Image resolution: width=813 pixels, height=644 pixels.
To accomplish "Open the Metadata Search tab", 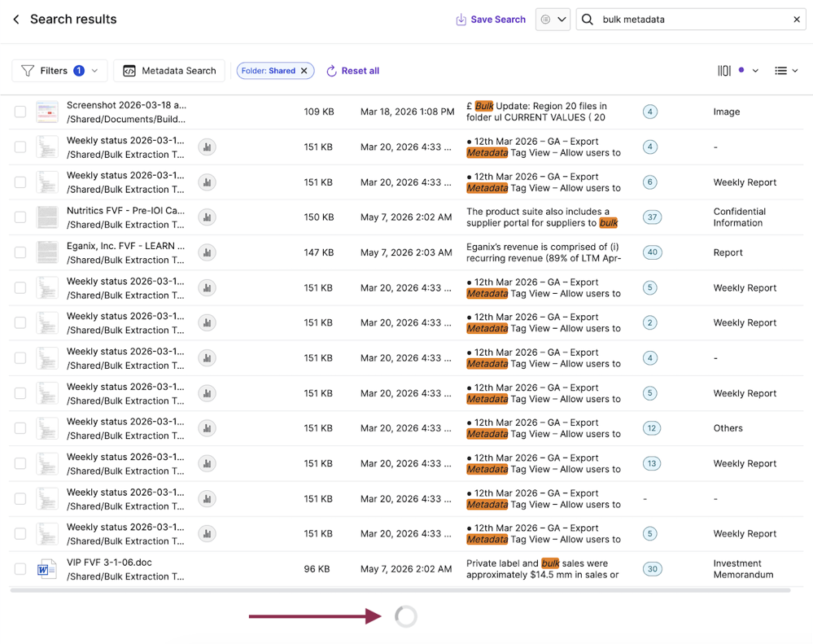I will click(169, 71).
